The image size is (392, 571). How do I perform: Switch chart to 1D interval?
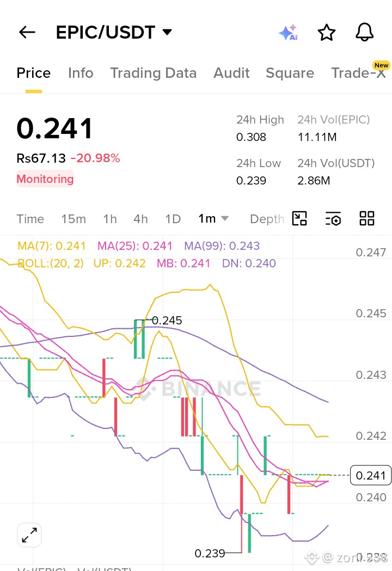coord(173,219)
